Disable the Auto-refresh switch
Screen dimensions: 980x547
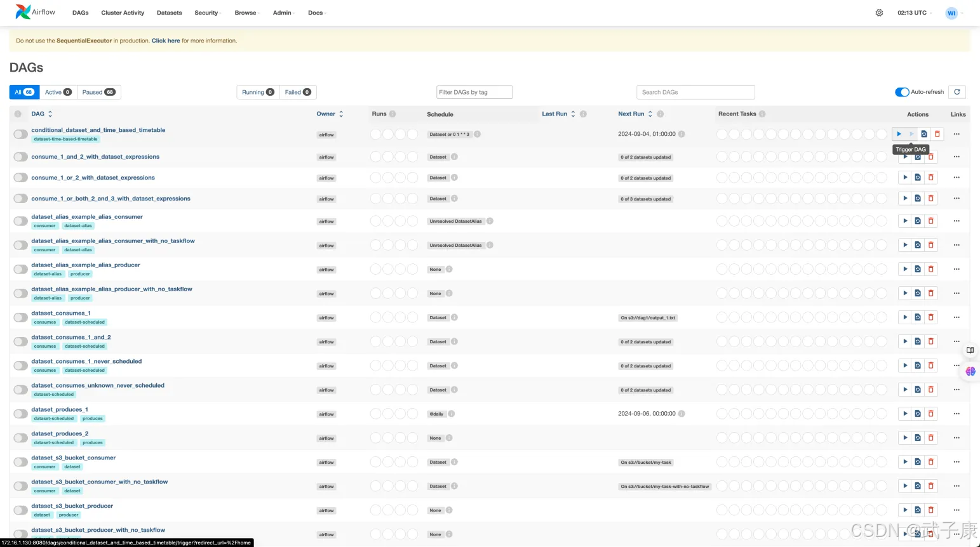[902, 92]
